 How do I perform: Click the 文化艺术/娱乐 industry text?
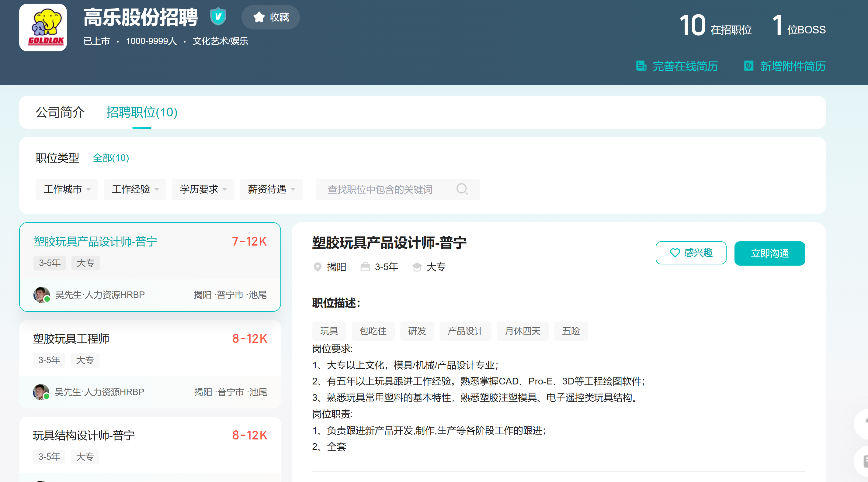[x=220, y=41]
